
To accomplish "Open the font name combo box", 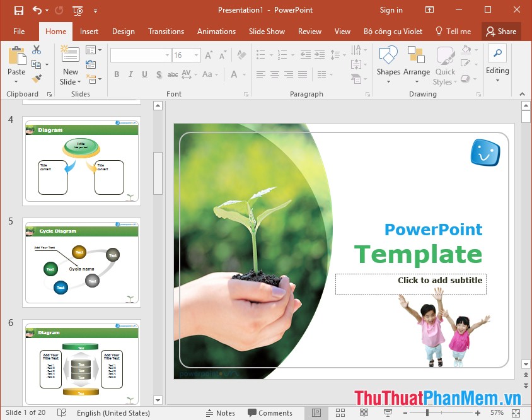I will point(141,55).
